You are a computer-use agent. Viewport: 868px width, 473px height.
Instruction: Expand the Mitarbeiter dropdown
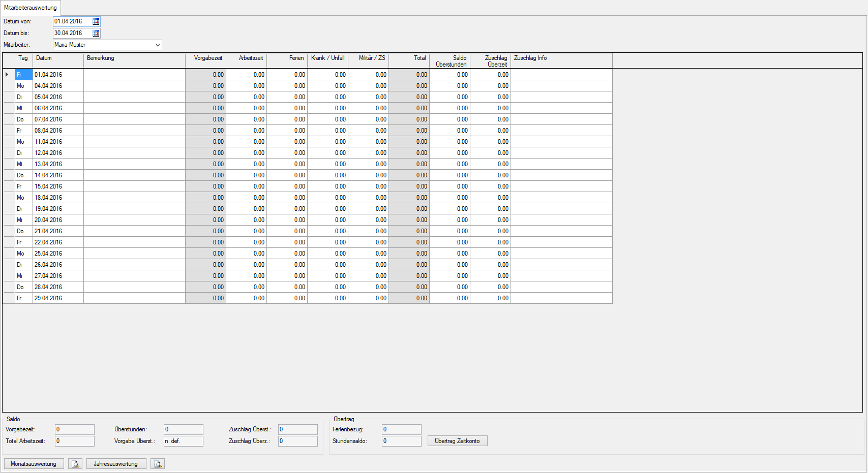point(158,45)
